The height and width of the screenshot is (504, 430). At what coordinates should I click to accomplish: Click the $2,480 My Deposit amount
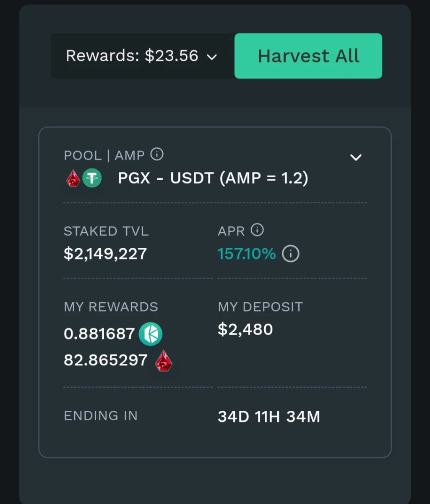pyautogui.click(x=245, y=329)
